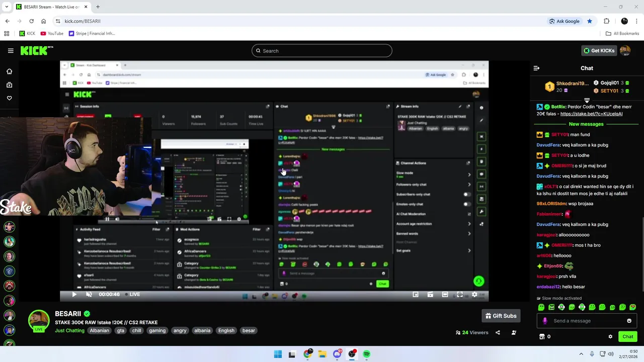Viewport: 644px width, 362px height.
Task: Open Stripe bookmark
Action: (92, 34)
